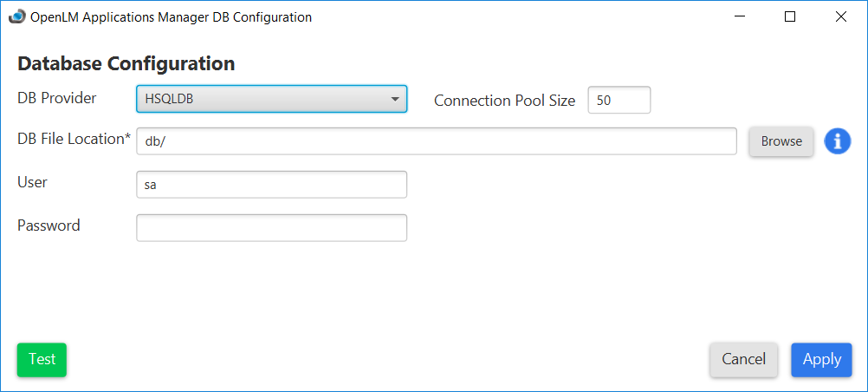
Task: Select the User field containing sa
Action: 271,184
